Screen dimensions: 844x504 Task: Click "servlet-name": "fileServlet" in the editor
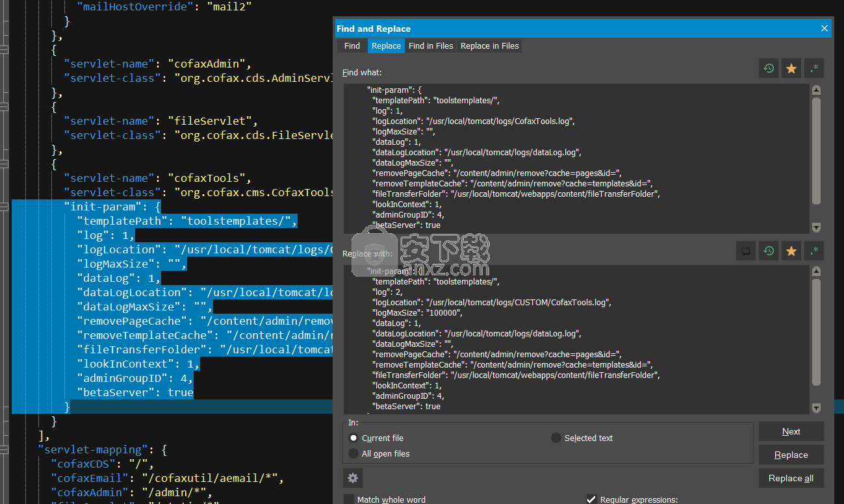click(x=160, y=121)
